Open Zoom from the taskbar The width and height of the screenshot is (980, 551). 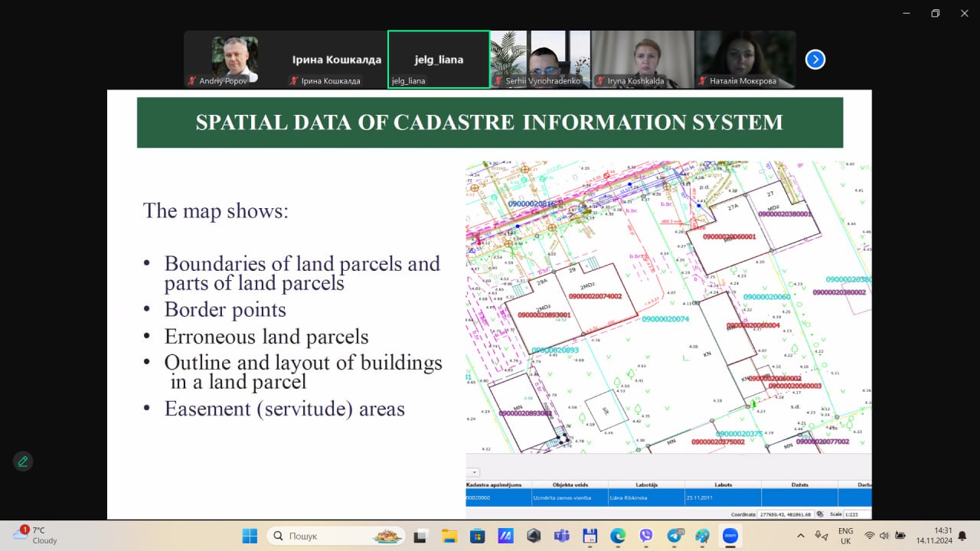pos(731,536)
